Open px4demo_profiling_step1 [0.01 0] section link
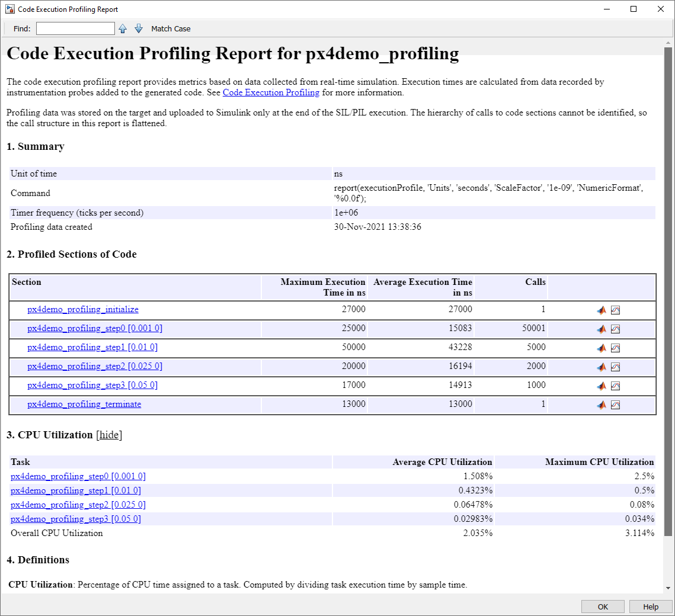This screenshot has width=675, height=616. pyautogui.click(x=92, y=347)
